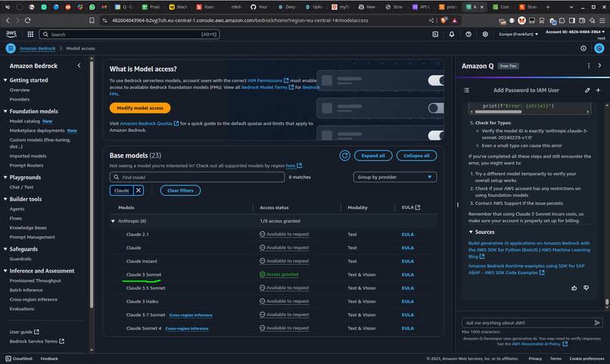Give thumbs down to Amazon Q answer
Screen dimensions: 610x364
point(587,288)
